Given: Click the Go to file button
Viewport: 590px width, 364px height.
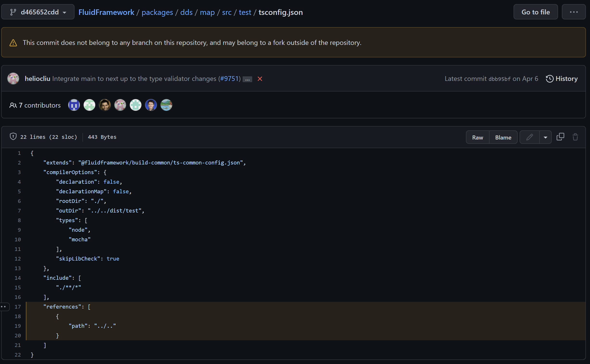Looking at the screenshot, I should [x=535, y=12].
